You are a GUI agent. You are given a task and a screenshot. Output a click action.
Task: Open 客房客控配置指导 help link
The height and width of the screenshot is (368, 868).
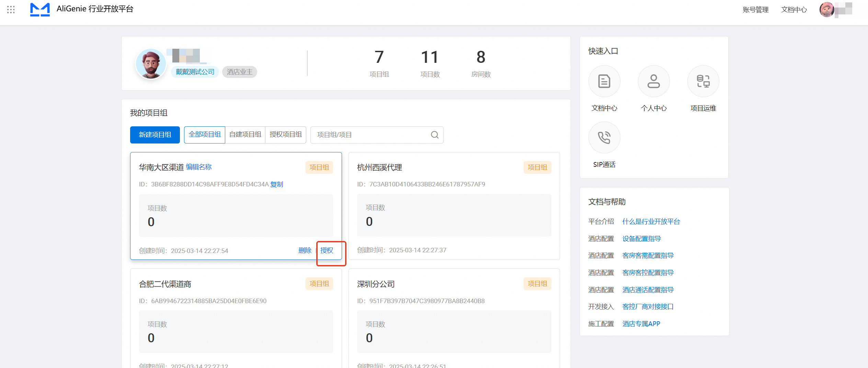click(x=648, y=273)
